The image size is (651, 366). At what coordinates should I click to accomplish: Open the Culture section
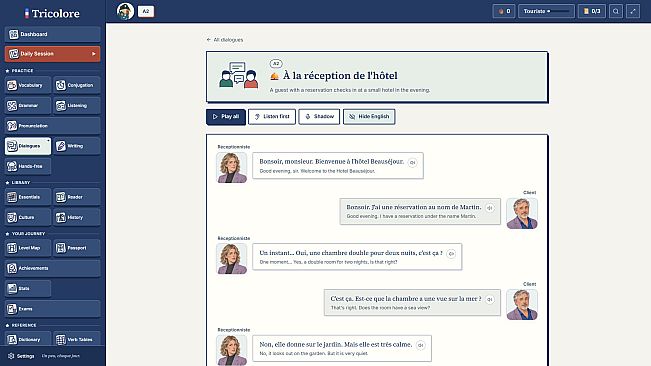coord(28,217)
